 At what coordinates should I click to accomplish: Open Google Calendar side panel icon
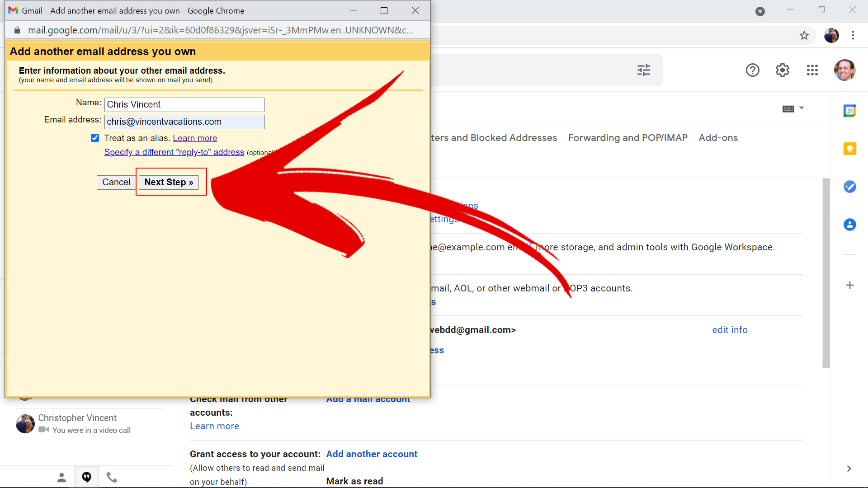pos(850,111)
